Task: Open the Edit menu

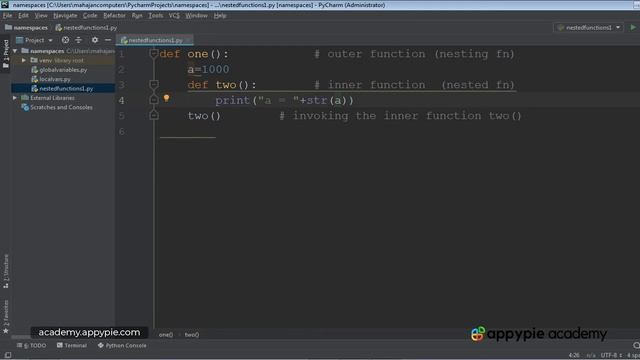Action: (x=23, y=16)
